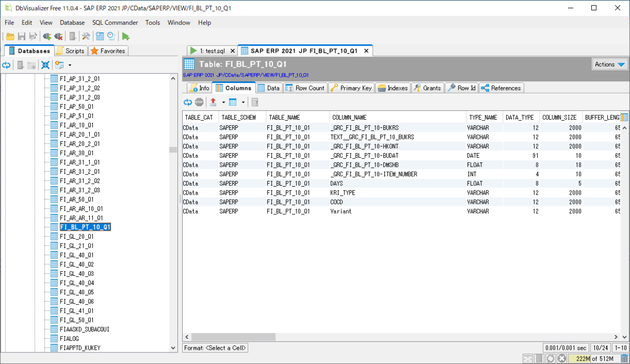
Task: Open the Actions dropdown button
Action: point(610,64)
